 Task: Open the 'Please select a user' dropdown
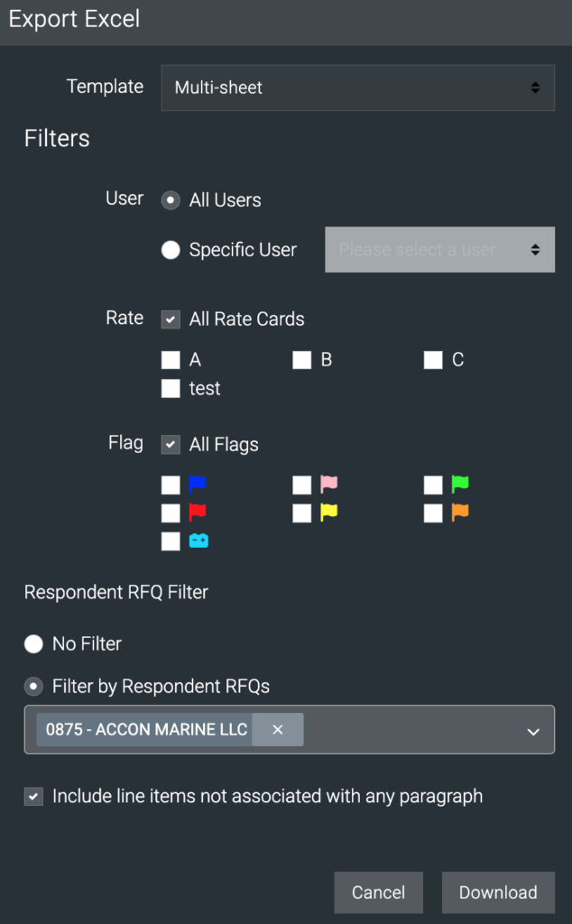[439, 250]
